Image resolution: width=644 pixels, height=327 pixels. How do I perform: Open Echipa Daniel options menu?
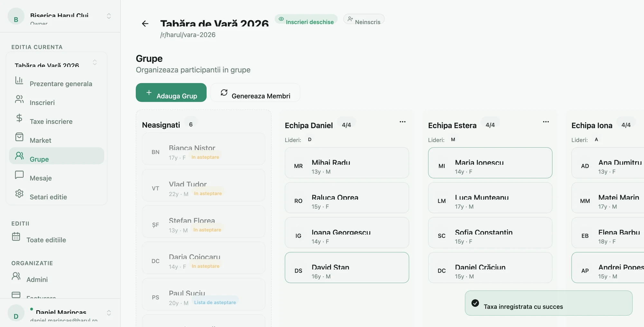[402, 122]
